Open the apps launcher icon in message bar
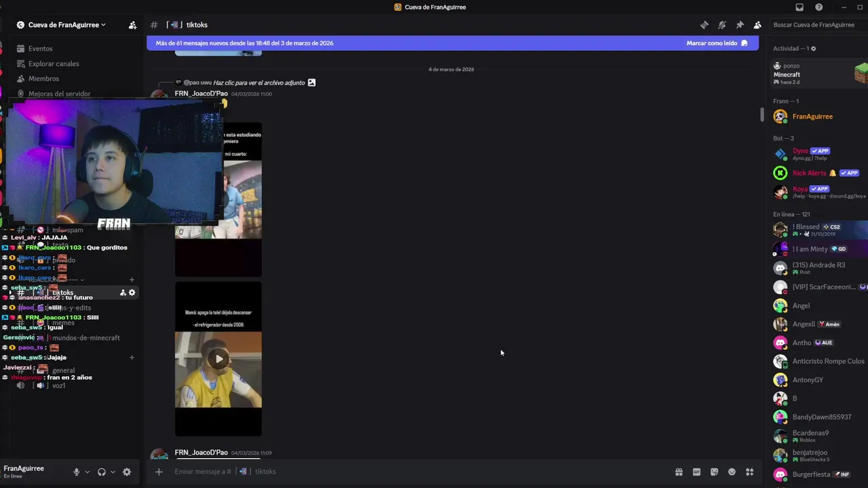Image resolution: width=868 pixels, height=488 pixels. pos(749,472)
